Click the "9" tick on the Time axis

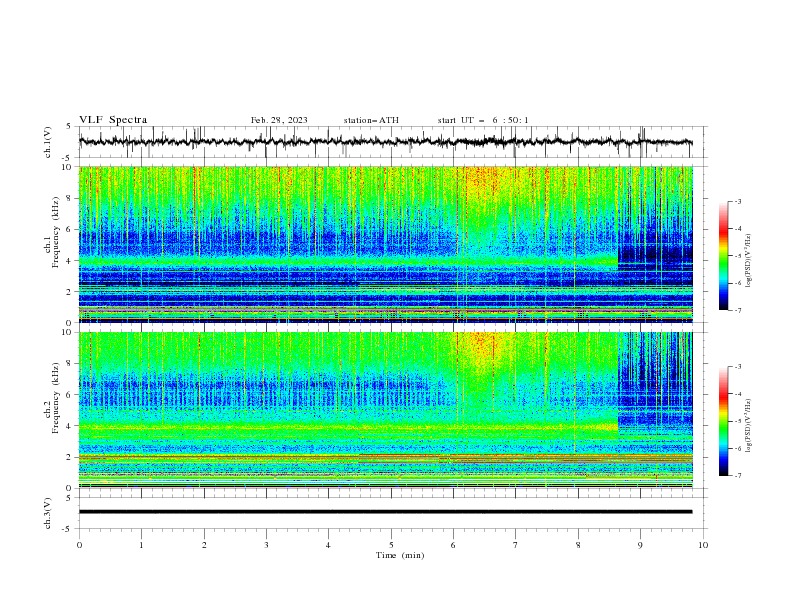pyautogui.click(x=640, y=545)
